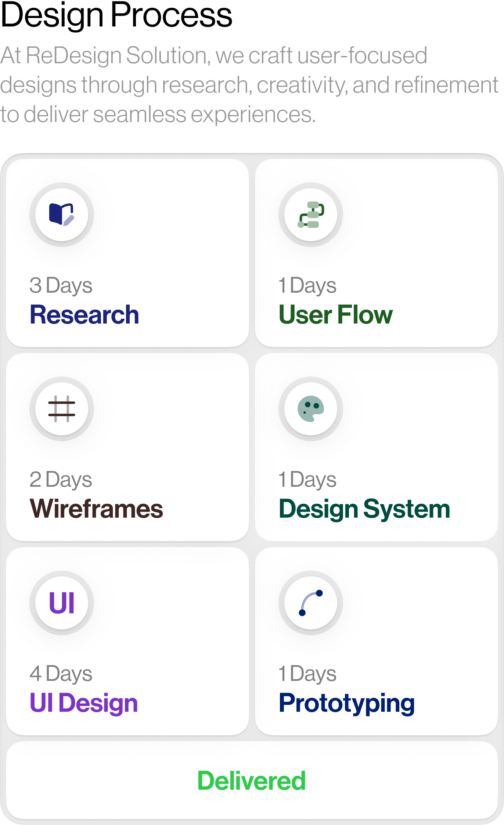The image size is (504, 825).
Task: Click the User Flow diagram icon
Action: pos(311,215)
